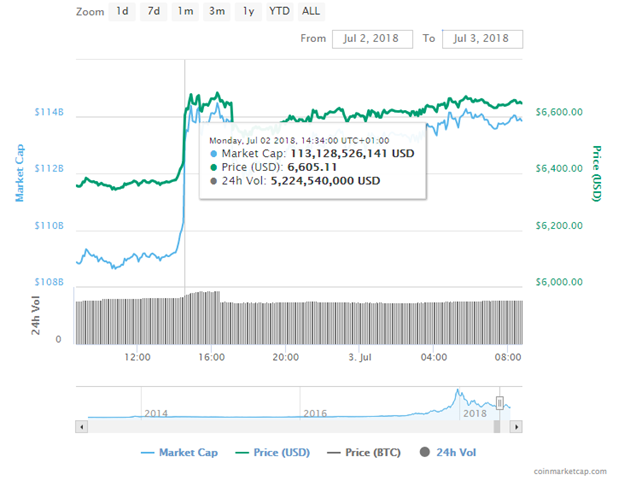
Task: Click the To date field
Action: point(481,38)
